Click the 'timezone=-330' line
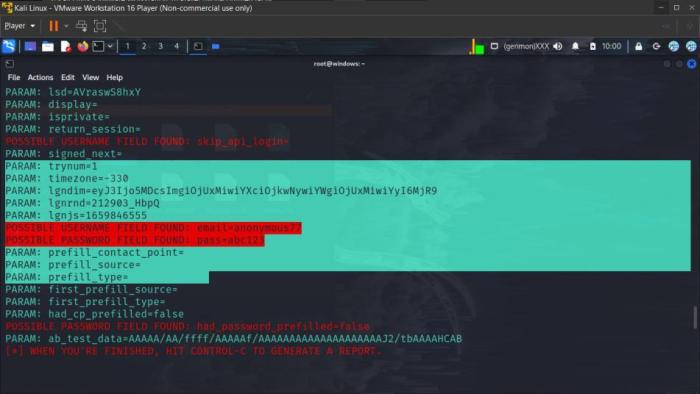This screenshot has width=700, height=394. [67, 178]
